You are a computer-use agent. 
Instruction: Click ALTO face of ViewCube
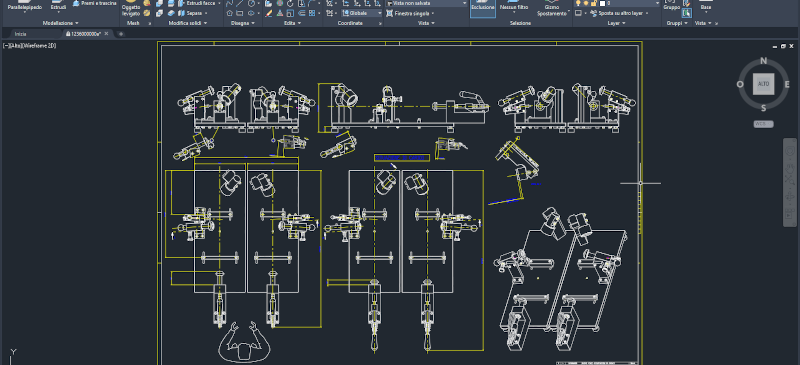pos(763,84)
